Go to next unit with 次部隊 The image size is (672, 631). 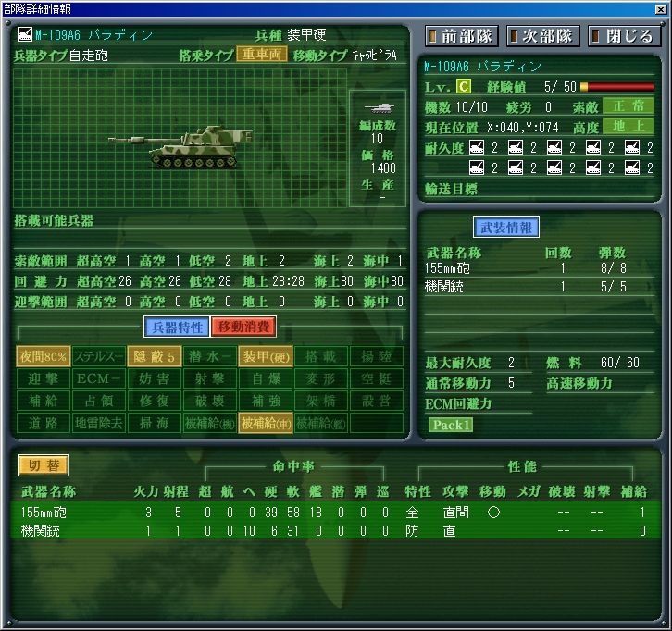coord(542,36)
